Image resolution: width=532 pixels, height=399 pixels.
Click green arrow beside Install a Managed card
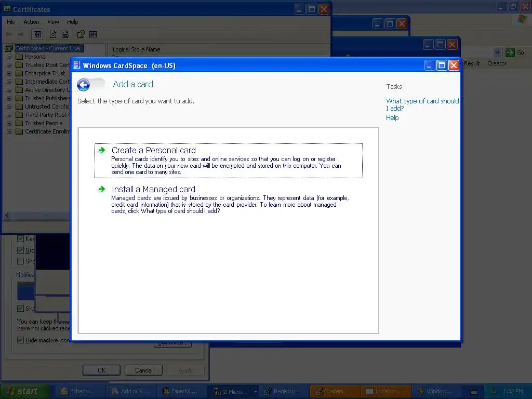pos(102,189)
